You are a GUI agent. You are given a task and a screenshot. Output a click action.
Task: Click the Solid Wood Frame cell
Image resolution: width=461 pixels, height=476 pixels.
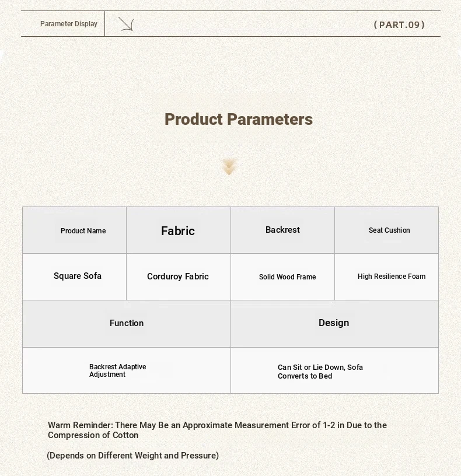coord(283,276)
